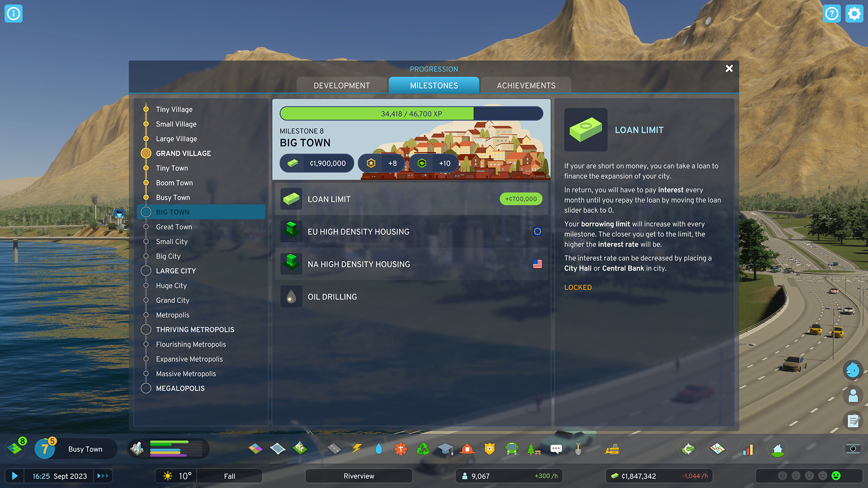
Task: Select the EU High Density Housing icon
Action: click(292, 231)
